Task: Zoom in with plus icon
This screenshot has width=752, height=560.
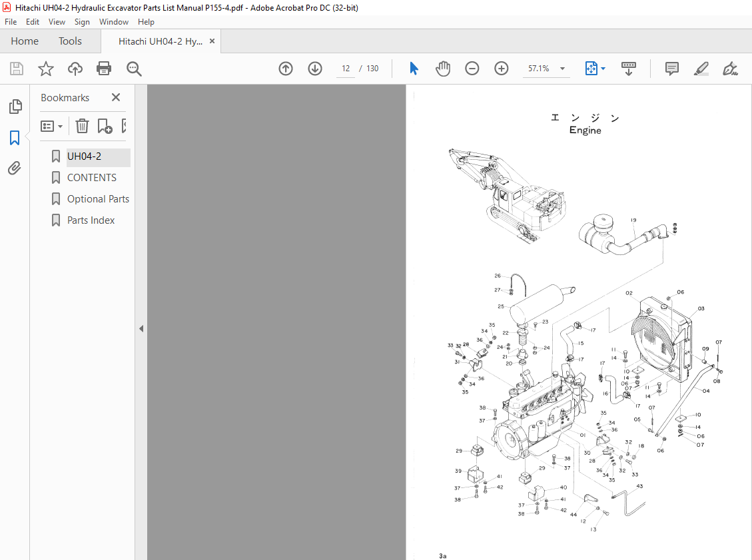Action: click(x=501, y=69)
